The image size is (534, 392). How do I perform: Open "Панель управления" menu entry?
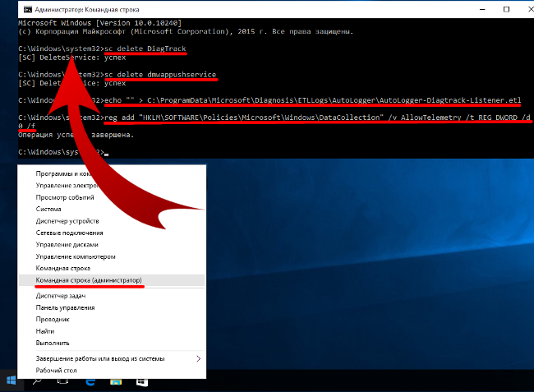112,307
